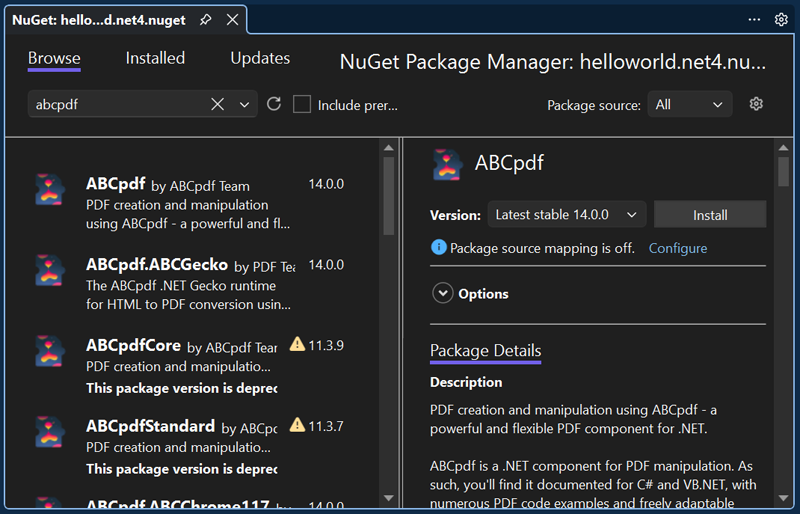Expand the Options section
The width and height of the screenshot is (800, 514).
442,293
